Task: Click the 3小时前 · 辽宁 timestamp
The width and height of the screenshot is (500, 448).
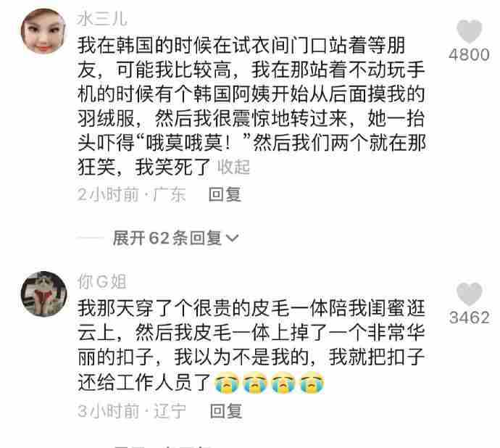Action: pos(132,411)
